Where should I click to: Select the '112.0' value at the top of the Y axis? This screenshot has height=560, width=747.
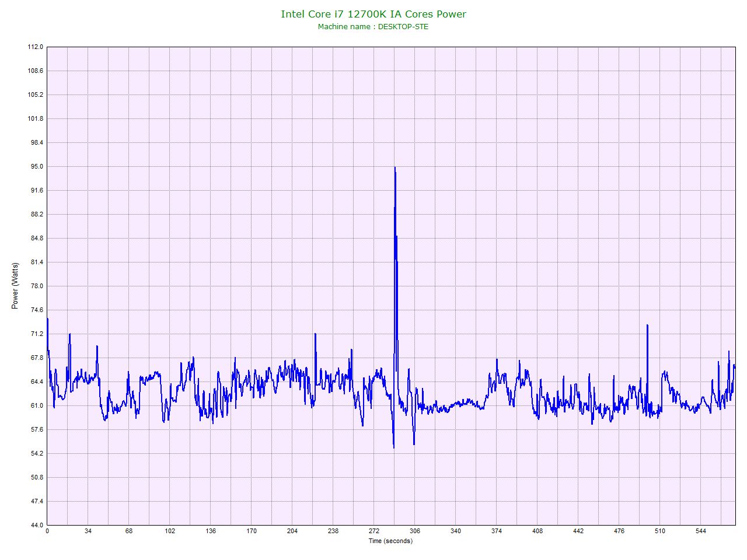point(36,47)
